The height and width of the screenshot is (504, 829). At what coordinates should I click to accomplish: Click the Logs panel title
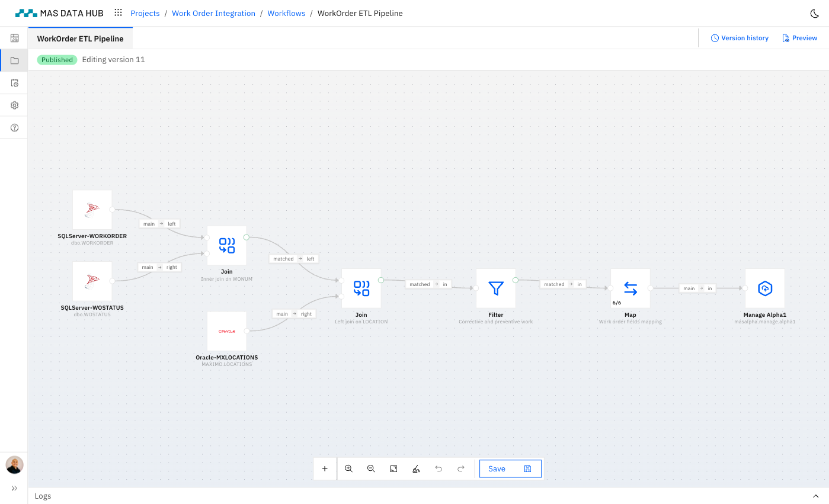pyautogui.click(x=43, y=496)
